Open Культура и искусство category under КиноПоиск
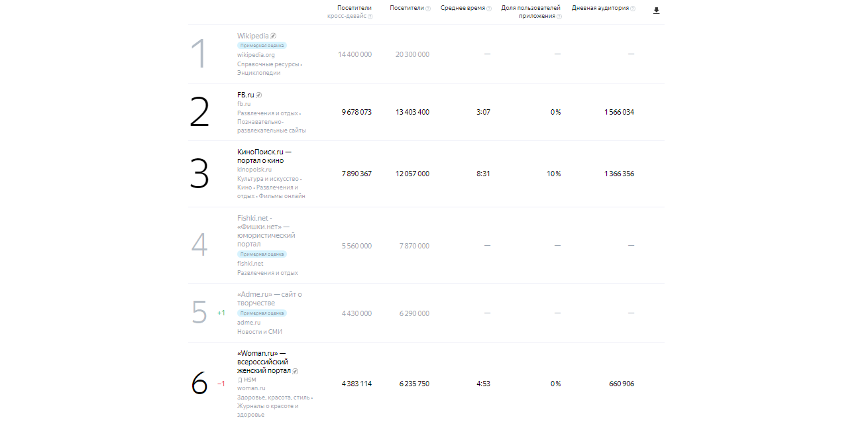Viewport: 868px width, 422px height. [x=268, y=179]
